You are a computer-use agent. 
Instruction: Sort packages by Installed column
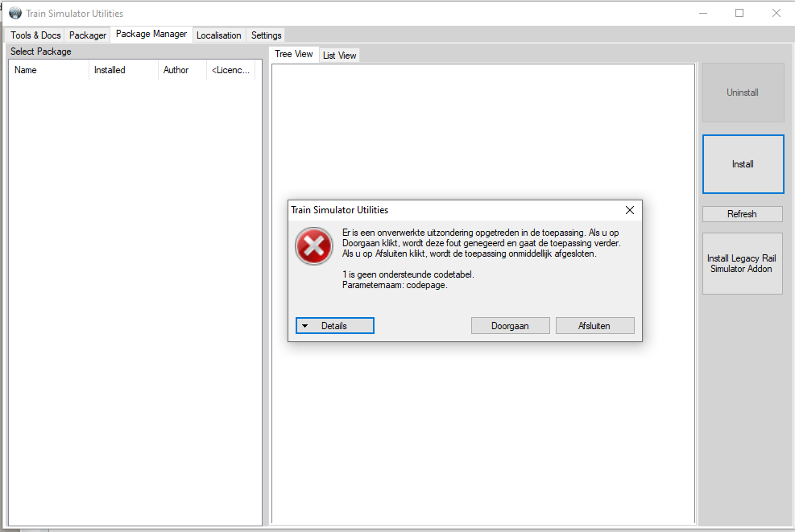point(123,70)
